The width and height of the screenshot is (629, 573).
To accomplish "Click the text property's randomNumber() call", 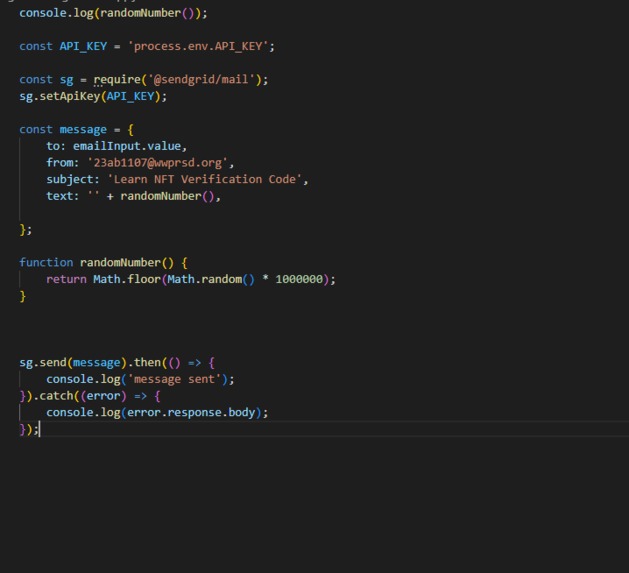I will click(167, 196).
